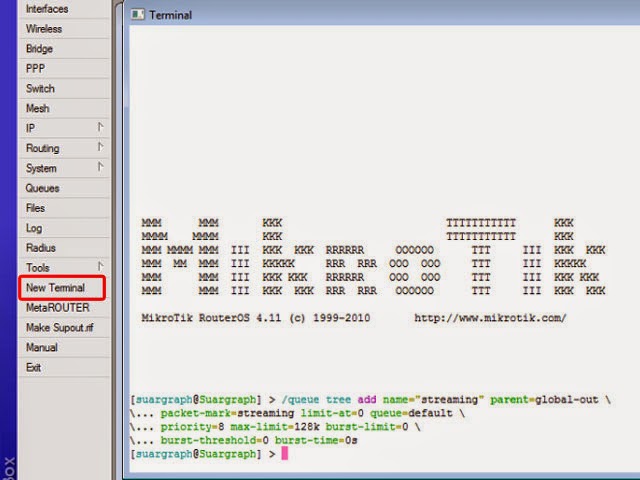Click the System submenu arrow

[x=100, y=167]
